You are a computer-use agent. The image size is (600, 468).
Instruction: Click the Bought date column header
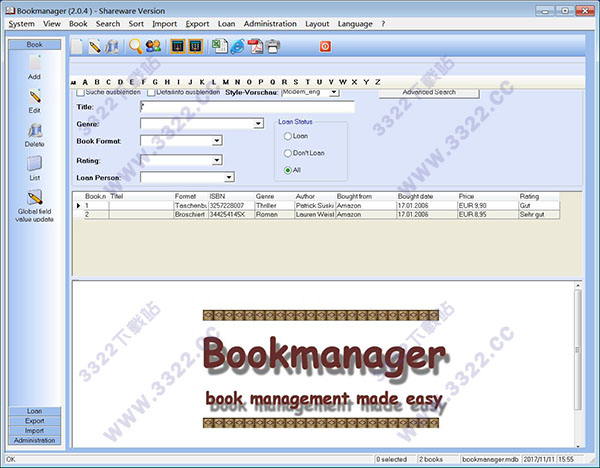click(x=427, y=196)
